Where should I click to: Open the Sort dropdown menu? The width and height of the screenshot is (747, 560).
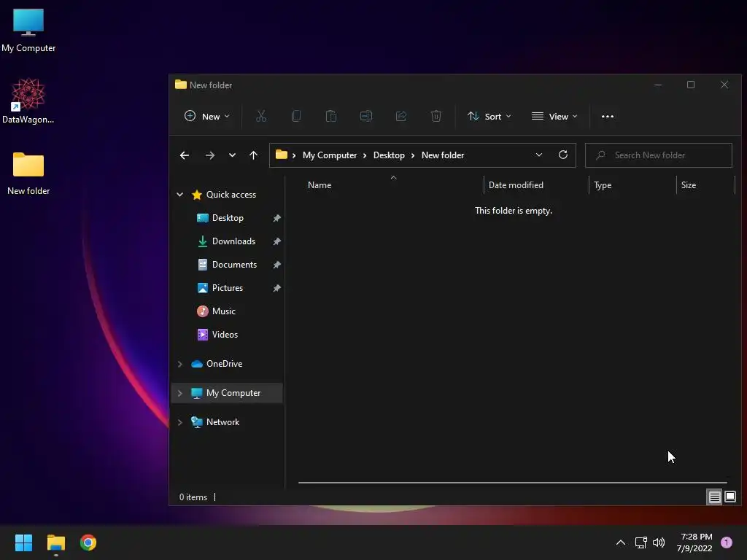point(489,116)
